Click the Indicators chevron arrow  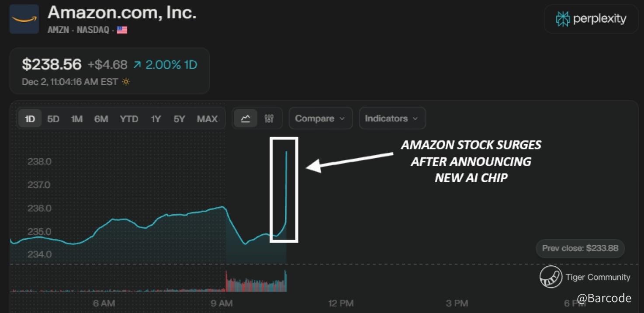coord(415,119)
